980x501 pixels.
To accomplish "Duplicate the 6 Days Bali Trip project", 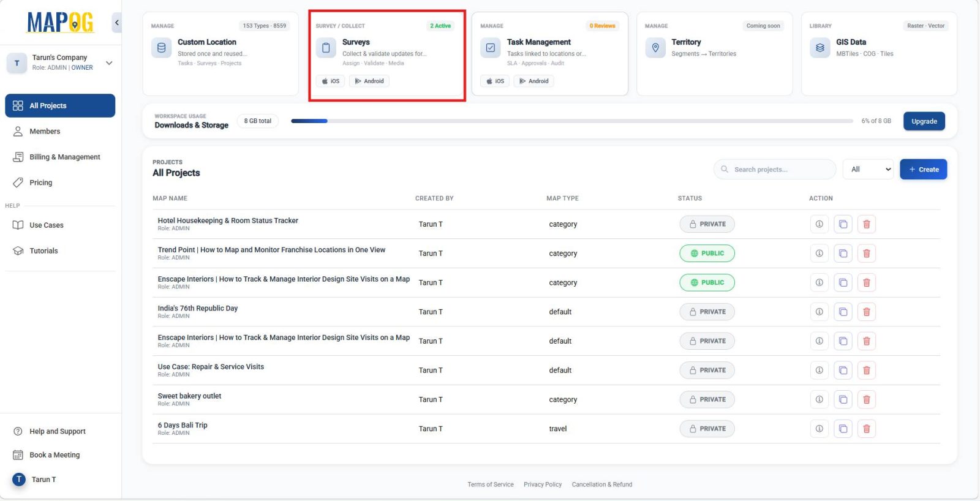I will pos(843,429).
